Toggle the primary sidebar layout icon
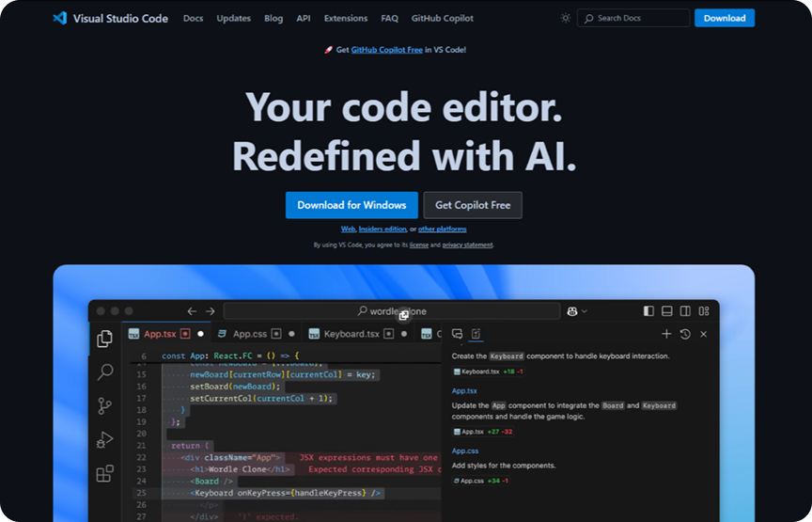812x522 pixels. [648, 311]
